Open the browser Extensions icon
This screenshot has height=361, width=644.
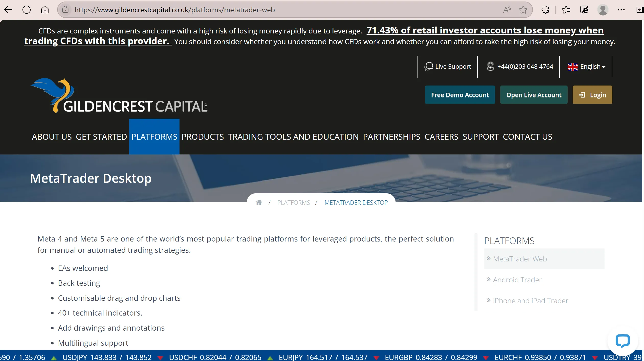(545, 10)
